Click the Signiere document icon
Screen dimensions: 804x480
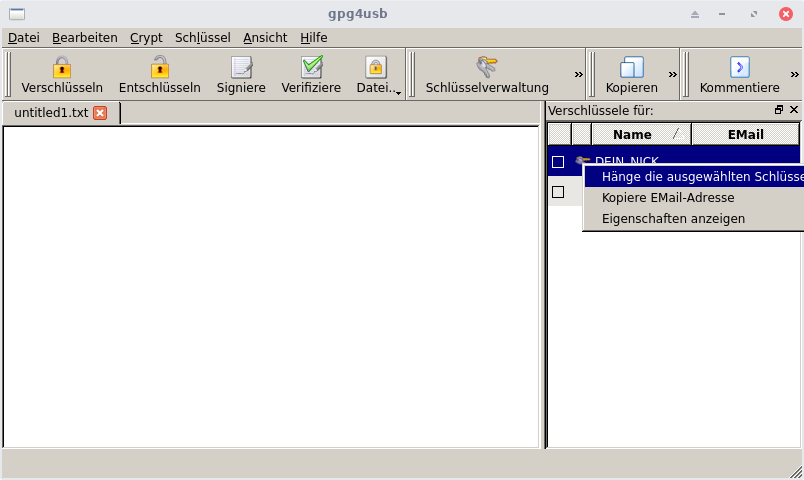[241, 67]
